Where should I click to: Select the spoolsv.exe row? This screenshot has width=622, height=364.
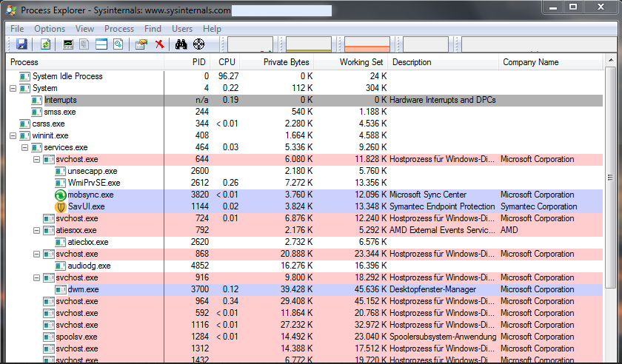[304, 337]
